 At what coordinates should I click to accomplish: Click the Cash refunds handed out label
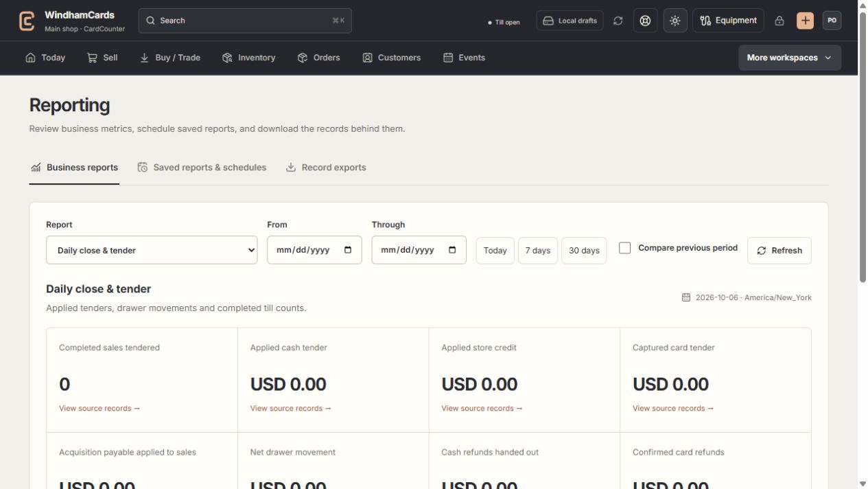pos(490,452)
